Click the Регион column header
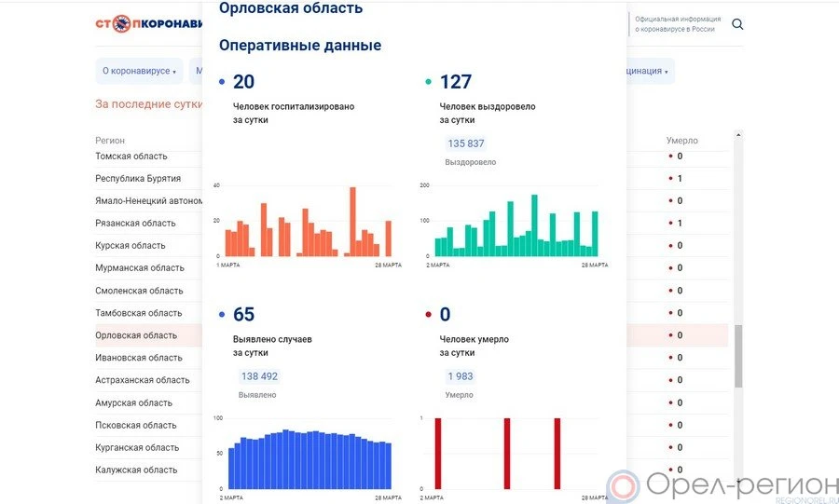 click(x=110, y=141)
